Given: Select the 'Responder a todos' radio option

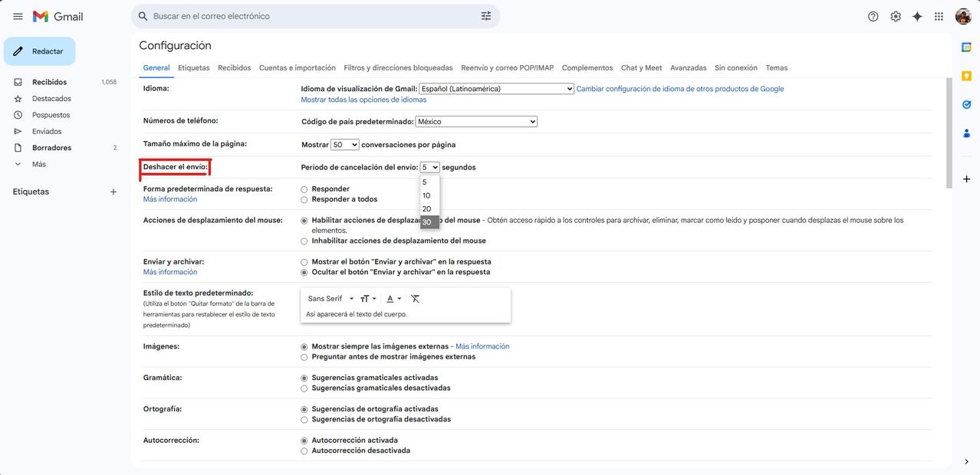Looking at the screenshot, I should tap(304, 200).
